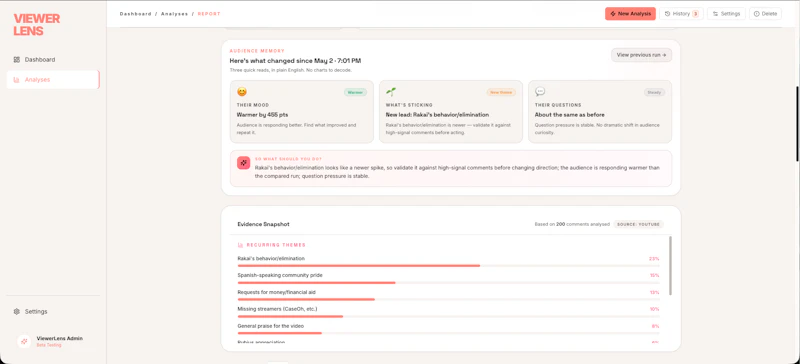Click the Rakai's behavior/elimination theme bar
The height and width of the screenshot is (364, 800).
coord(448,265)
